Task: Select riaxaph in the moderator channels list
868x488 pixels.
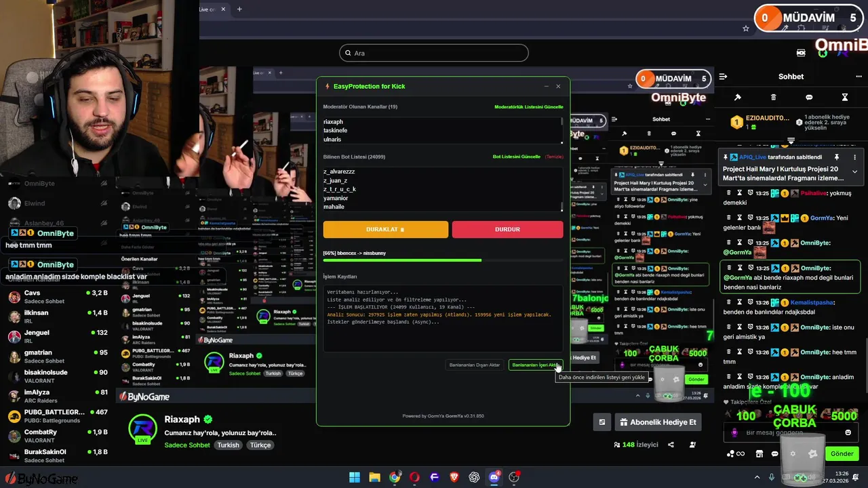Action: (x=333, y=122)
